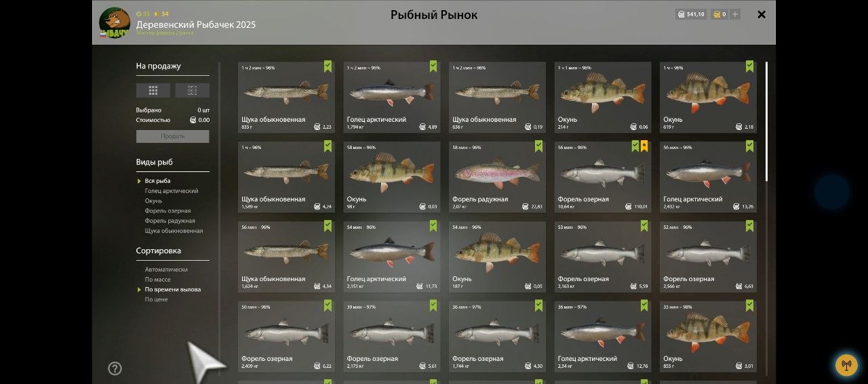This screenshot has height=384, width=868.
Task: Open the help question mark icon
Action: [x=115, y=368]
